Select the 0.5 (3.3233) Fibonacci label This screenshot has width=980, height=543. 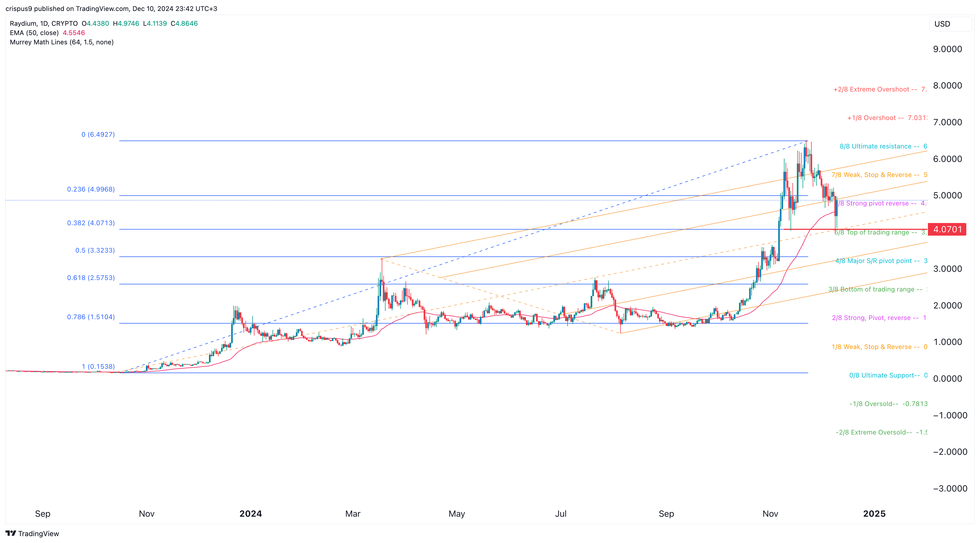[x=95, y=250]
